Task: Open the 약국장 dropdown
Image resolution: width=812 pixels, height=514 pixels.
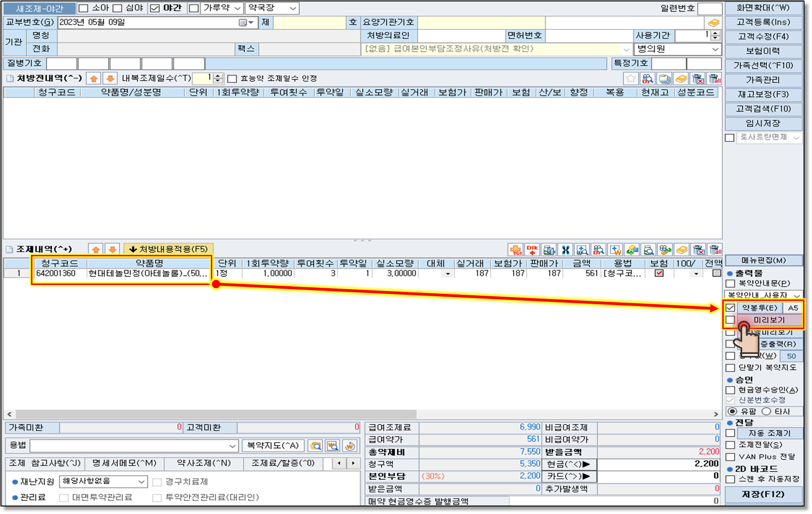Action: pos(272,8)
